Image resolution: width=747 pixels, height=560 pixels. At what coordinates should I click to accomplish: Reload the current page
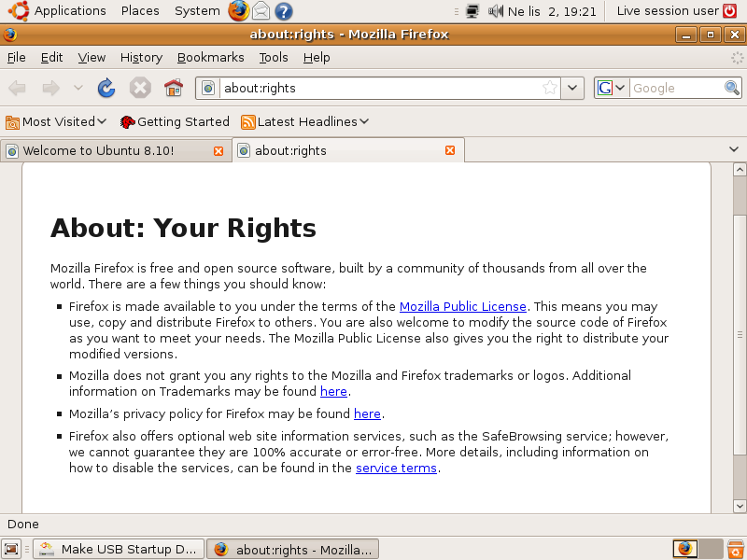pos(106,88)
